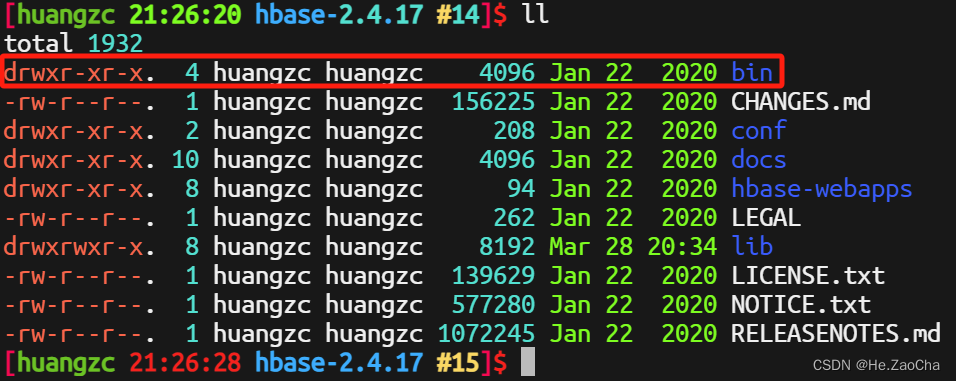
Task: Click '#15' in the last prompt
Action: 457,363
